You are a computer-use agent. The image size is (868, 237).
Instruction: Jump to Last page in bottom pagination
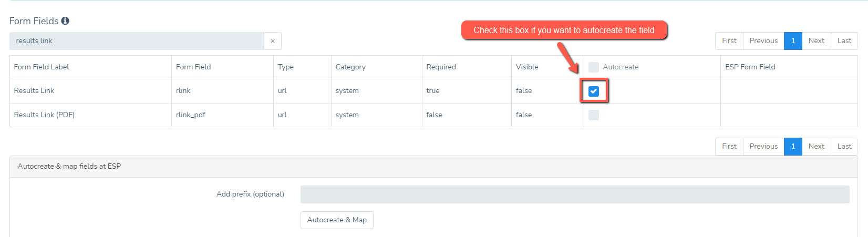tap(844, 147)
